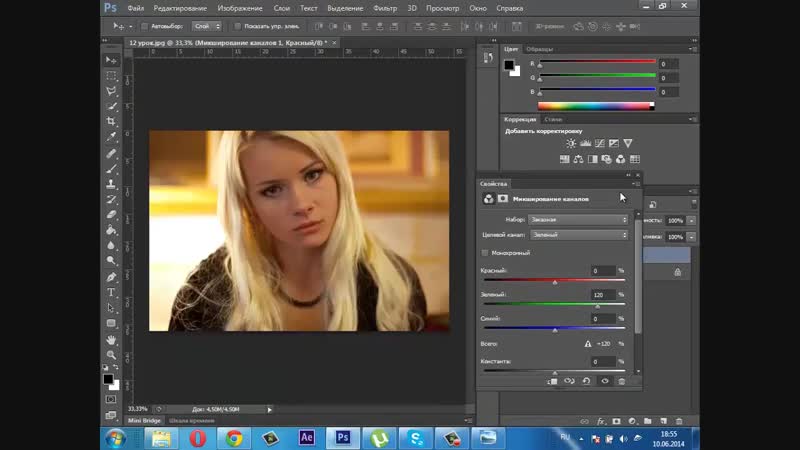Click the Синий percentage input field
This screenshot has height=450, width=800.
(x=603, y=318)
